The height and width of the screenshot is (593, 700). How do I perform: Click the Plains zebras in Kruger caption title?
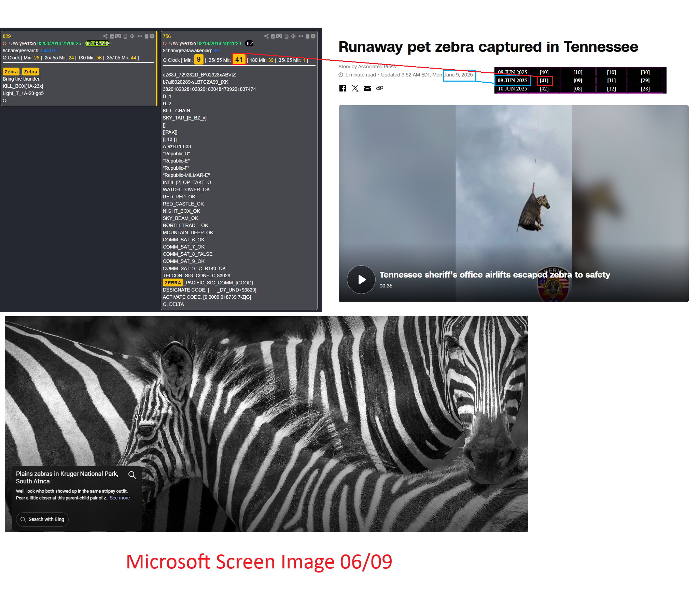(67, 477)
